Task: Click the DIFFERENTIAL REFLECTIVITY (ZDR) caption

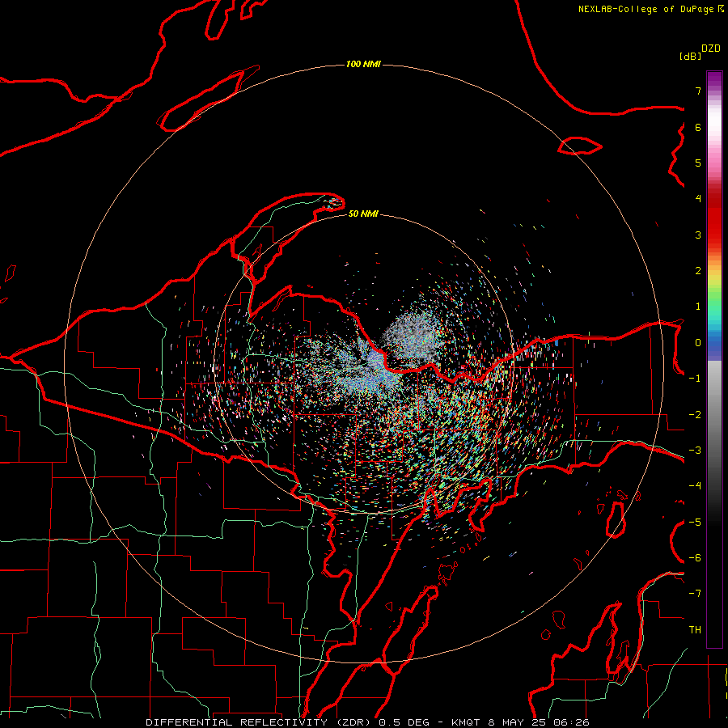Action: (x=259, y=722)
